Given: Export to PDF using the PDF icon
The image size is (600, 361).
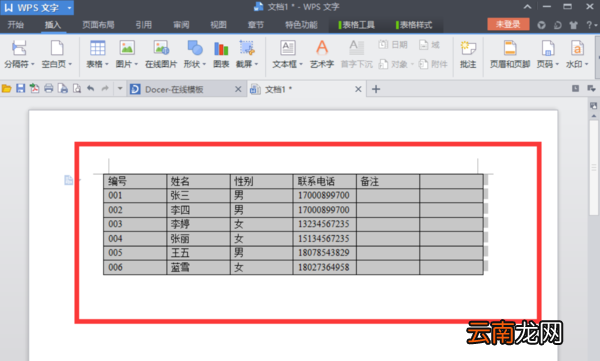Looking at the screenshot, I should pyautogui.click(x=34, y=89).
